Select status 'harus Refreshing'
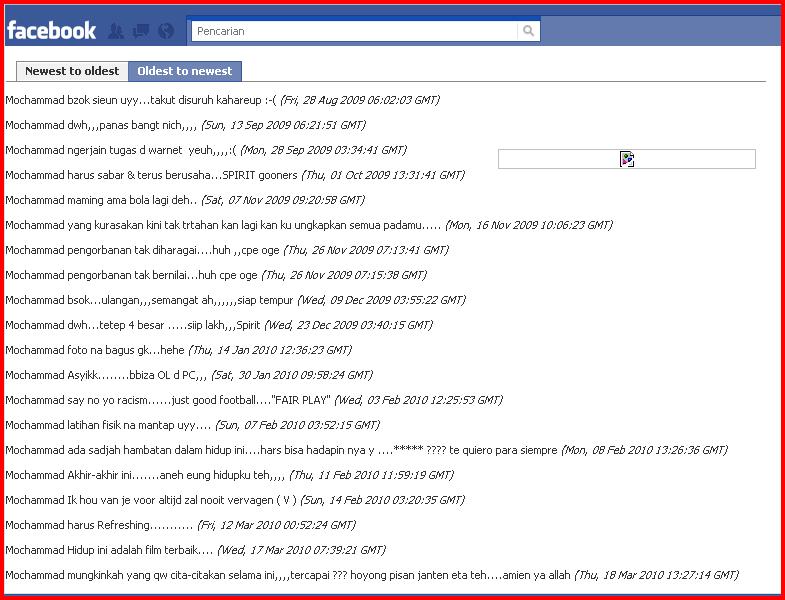Screen dimensions: 785x600 pyautogui.click(x=99, y=525)
